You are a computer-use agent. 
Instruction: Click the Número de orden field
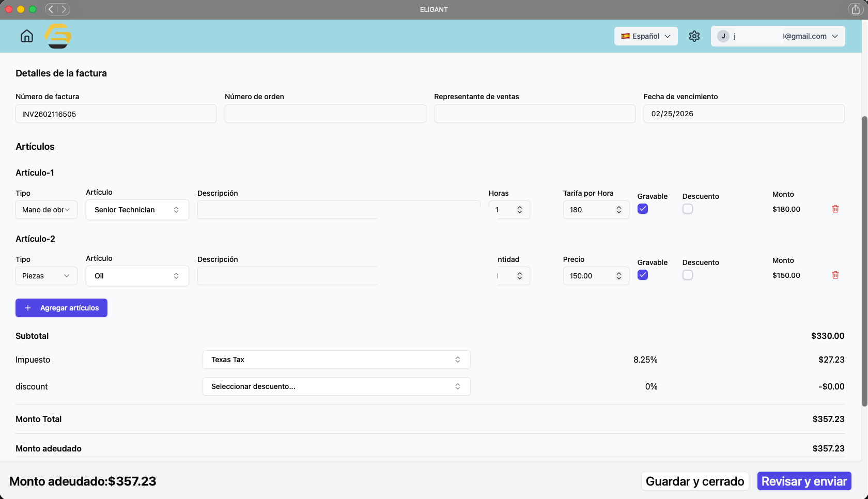325,114
